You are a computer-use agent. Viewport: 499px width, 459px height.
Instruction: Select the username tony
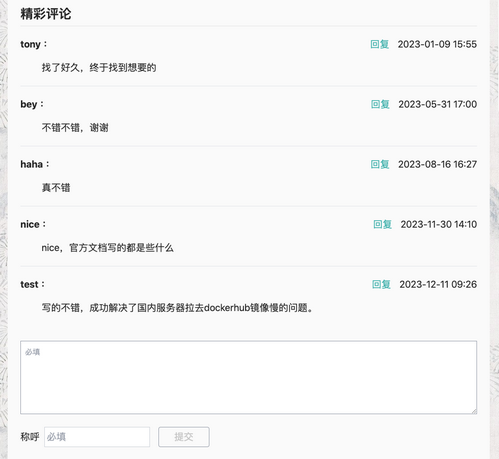point(30,44)
